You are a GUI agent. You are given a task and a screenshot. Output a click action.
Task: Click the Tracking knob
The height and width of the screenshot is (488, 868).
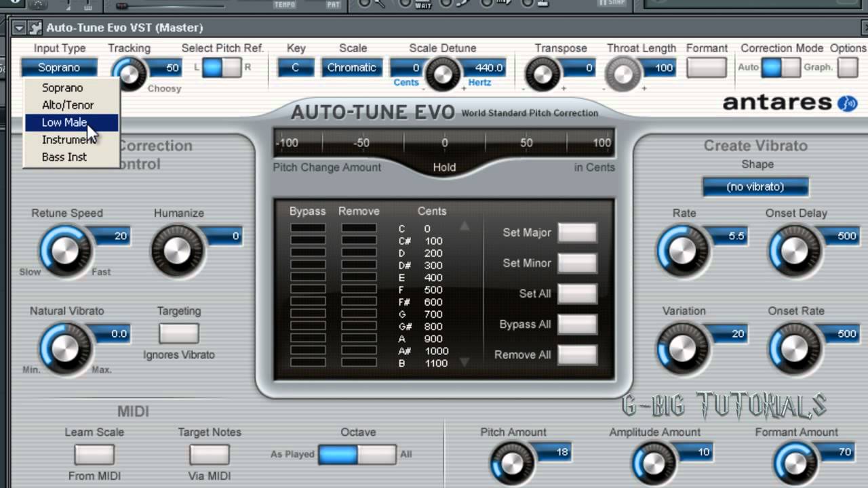[129, 73]
